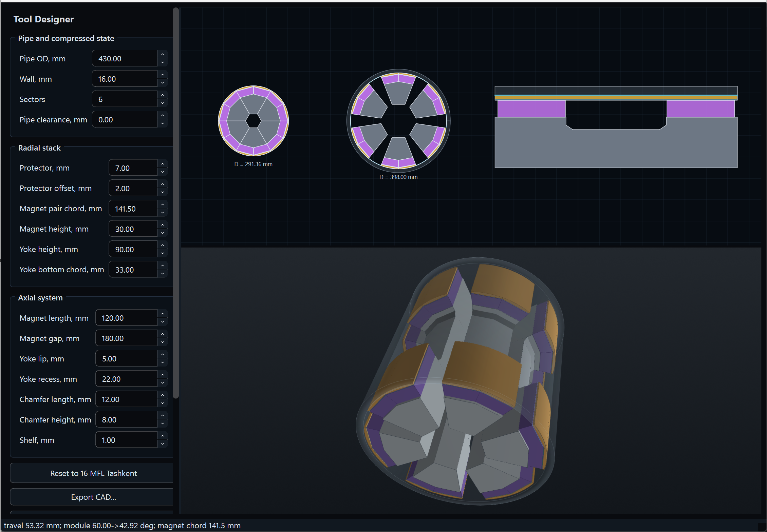Increase Pipe clearance with up arrow
The width and height of the screenshot is (767, 532).
(163, 115)
